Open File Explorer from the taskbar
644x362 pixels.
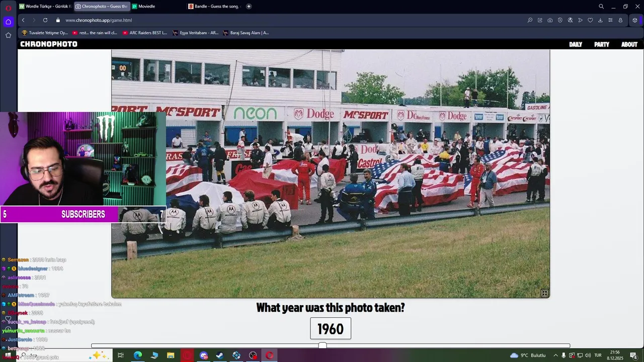[171, 355]
